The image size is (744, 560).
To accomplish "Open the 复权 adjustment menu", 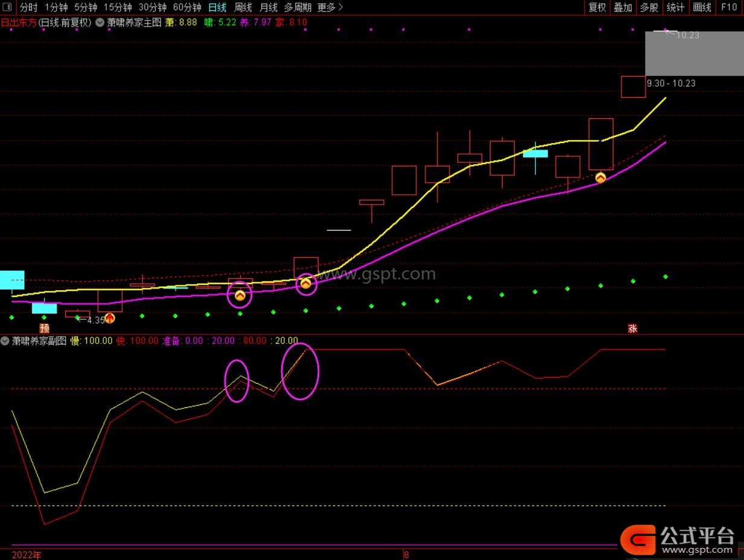I will [x=597, y=7].
